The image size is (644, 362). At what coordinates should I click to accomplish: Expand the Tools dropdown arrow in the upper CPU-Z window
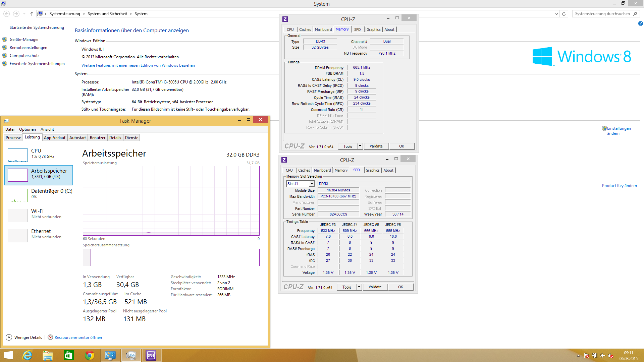point(360,146)
